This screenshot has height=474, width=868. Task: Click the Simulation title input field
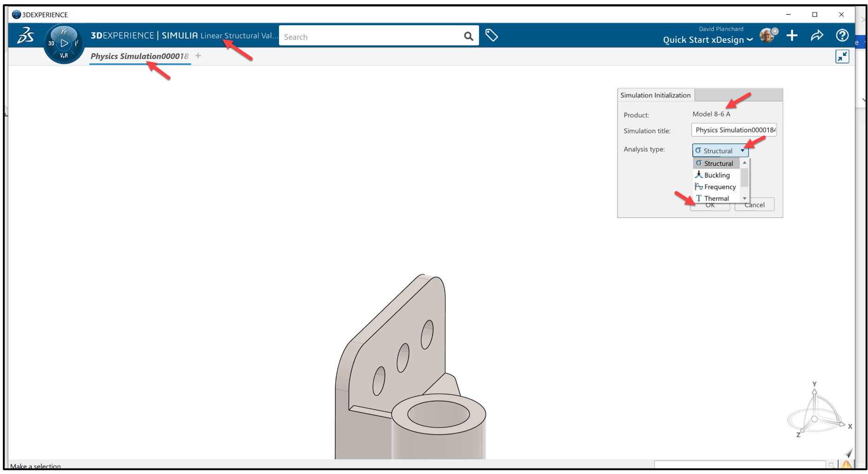(x=734, y=130)
